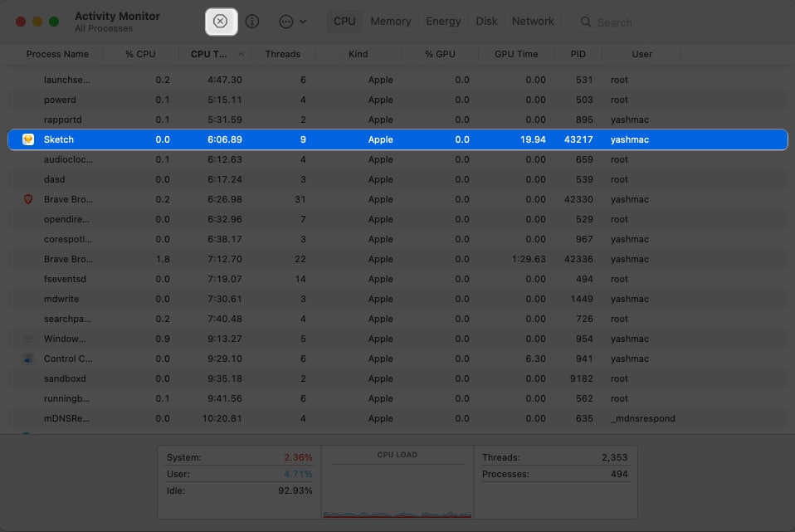Sort by Process Name column

click(x=57, y=54)
